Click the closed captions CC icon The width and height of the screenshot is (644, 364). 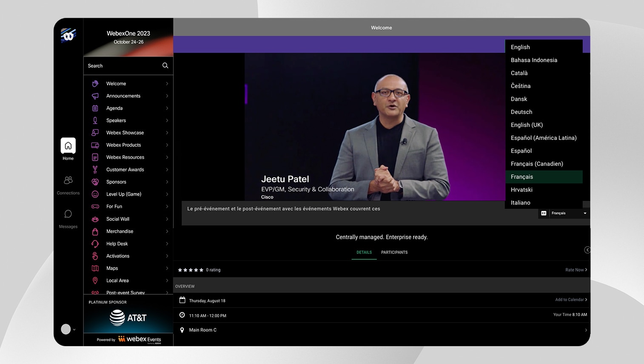pyautogui.click(x=544, y=213)
